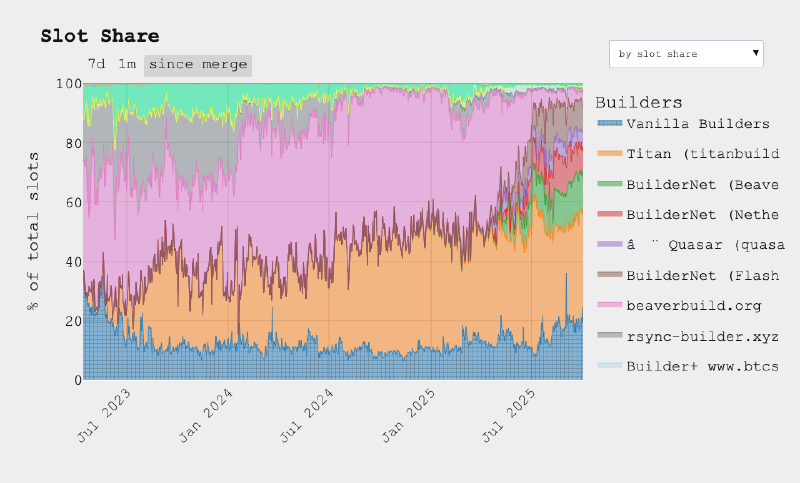This screenshot has height=483, width=800.
Task: Toggle Vanilla Builders legend color swatch
Action: click(608, 125)
